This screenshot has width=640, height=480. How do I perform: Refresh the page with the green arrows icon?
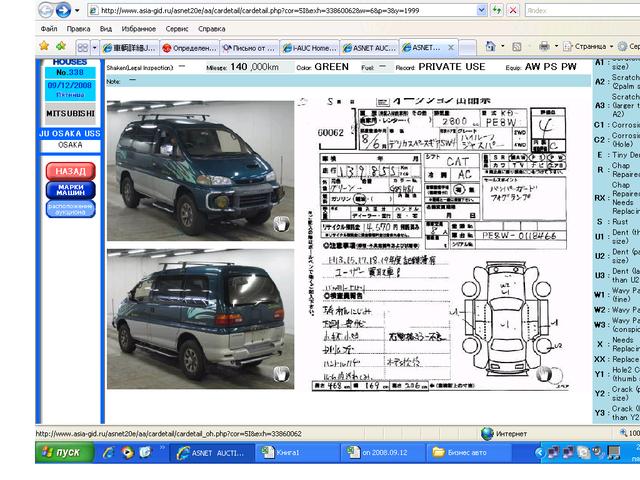point(497,11)
